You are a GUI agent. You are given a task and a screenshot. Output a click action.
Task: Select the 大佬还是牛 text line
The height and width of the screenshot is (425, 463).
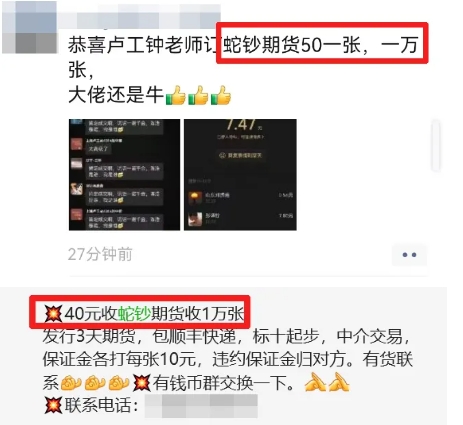point(116,95)
